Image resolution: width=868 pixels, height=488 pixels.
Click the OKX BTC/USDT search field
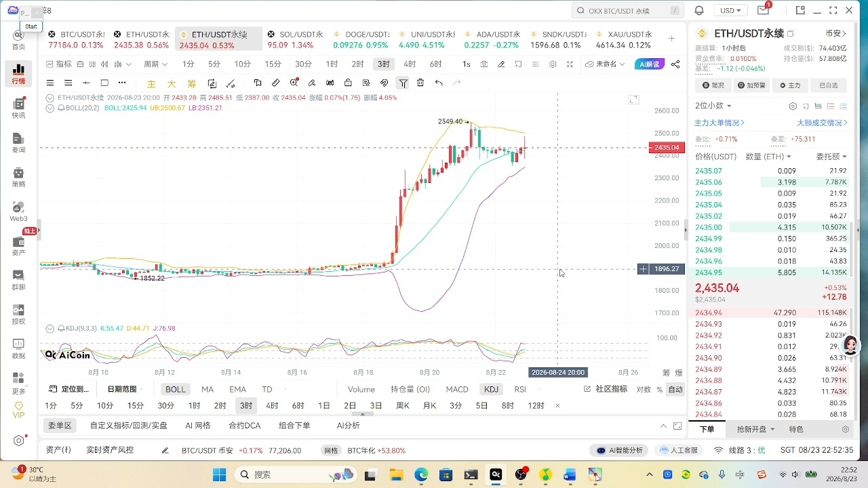click(x=627, y=10)
